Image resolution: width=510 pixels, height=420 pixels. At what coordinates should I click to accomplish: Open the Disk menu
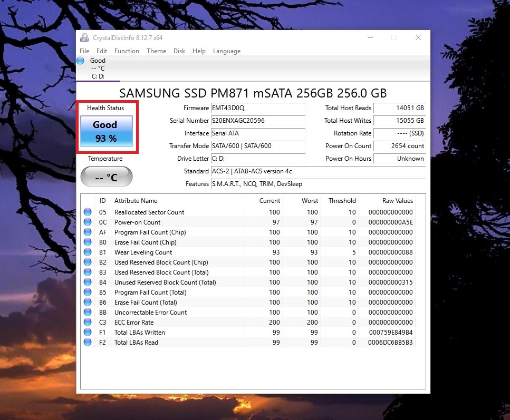pos(179,51)
